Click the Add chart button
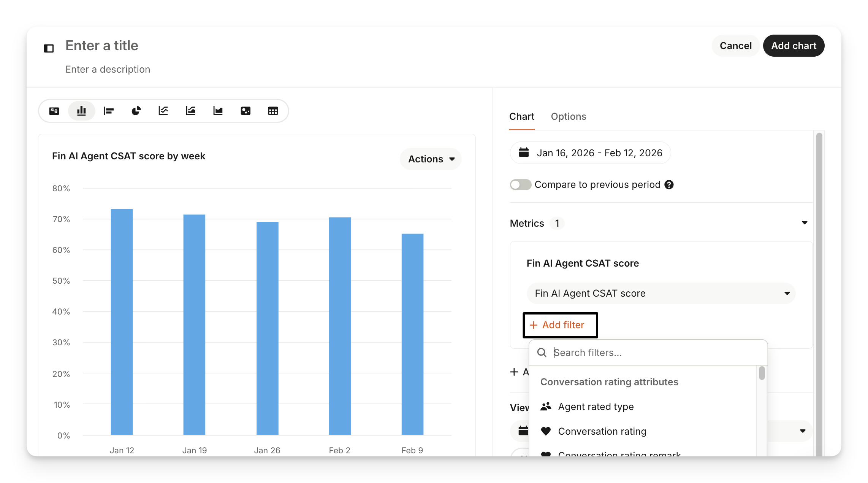 [794, 46]
